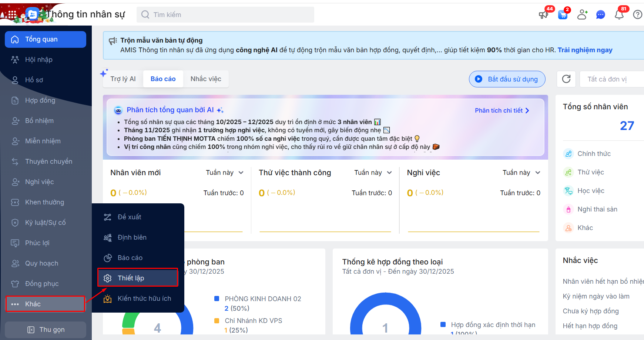Click the Thử việc employee type icon
This screenshot has height=340, width=644.
[568, 172]
